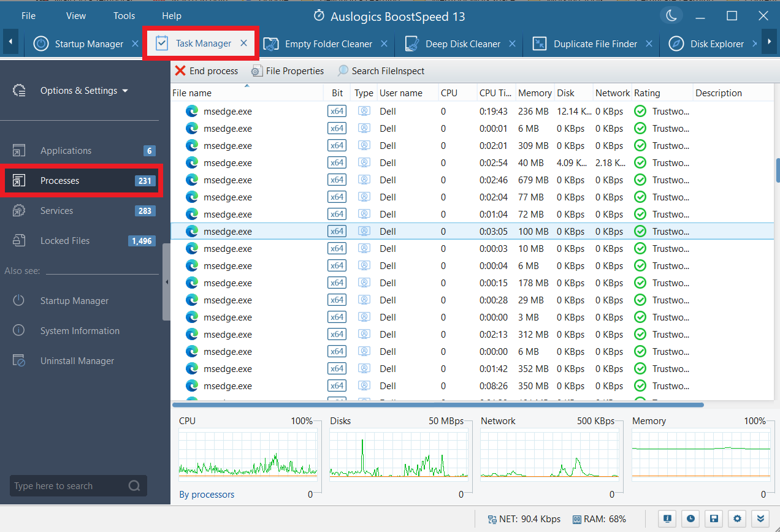Open File Properties from the toolbar
The image size is (780, 532).
288,71
